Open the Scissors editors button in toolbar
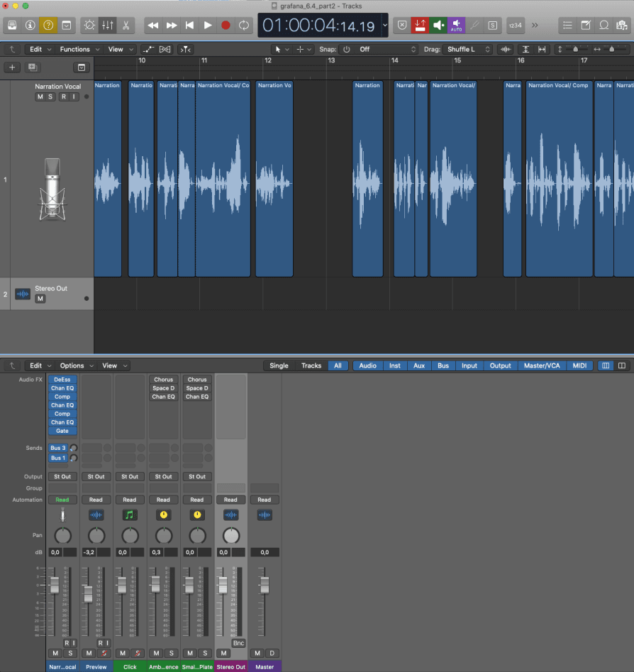 pos(126,25)
